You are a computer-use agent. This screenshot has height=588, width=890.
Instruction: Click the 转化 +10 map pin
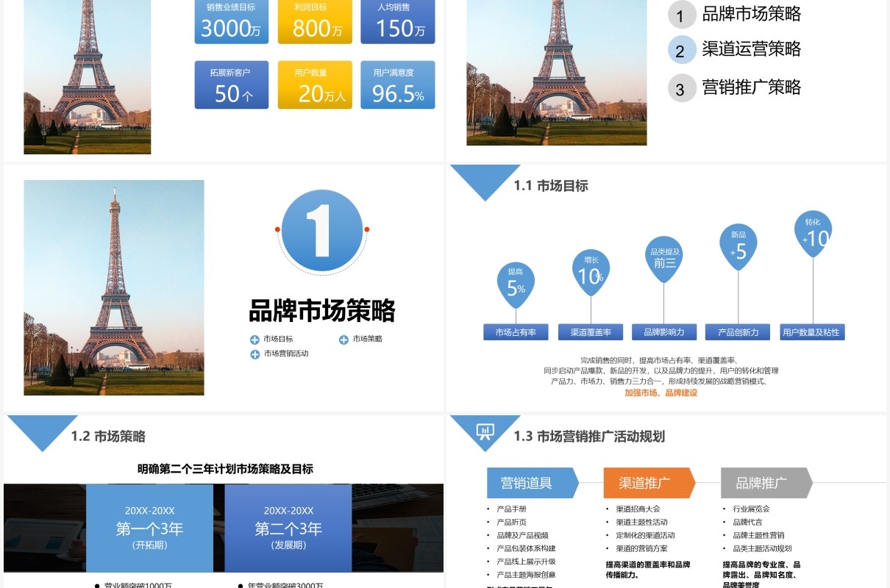point(814,234)
